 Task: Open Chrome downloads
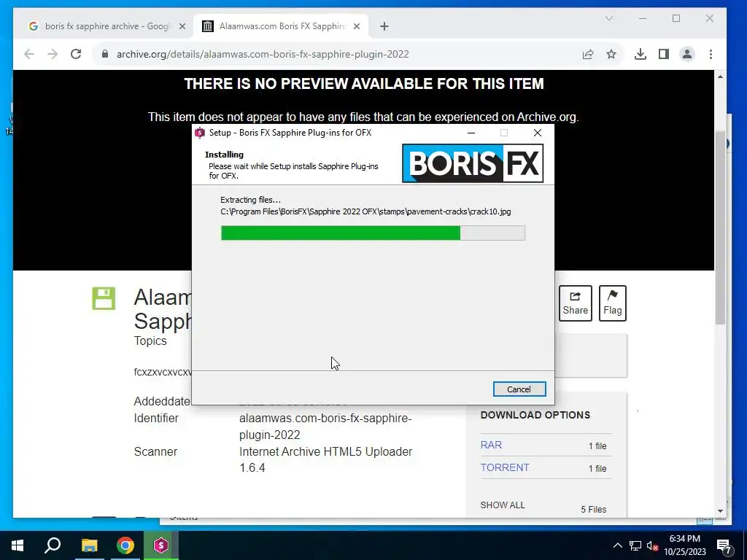pyautogui.click(x=640, y=54)
